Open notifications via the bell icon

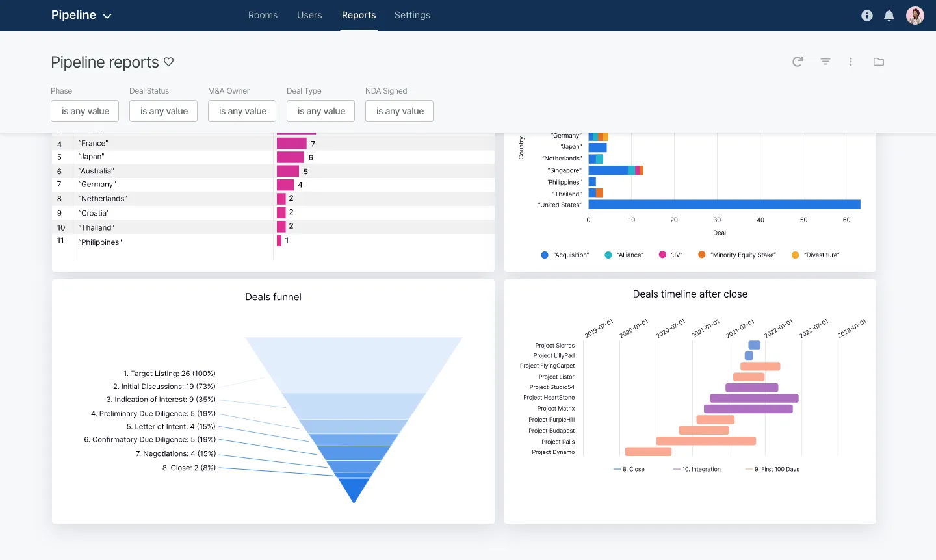[889, 16]
